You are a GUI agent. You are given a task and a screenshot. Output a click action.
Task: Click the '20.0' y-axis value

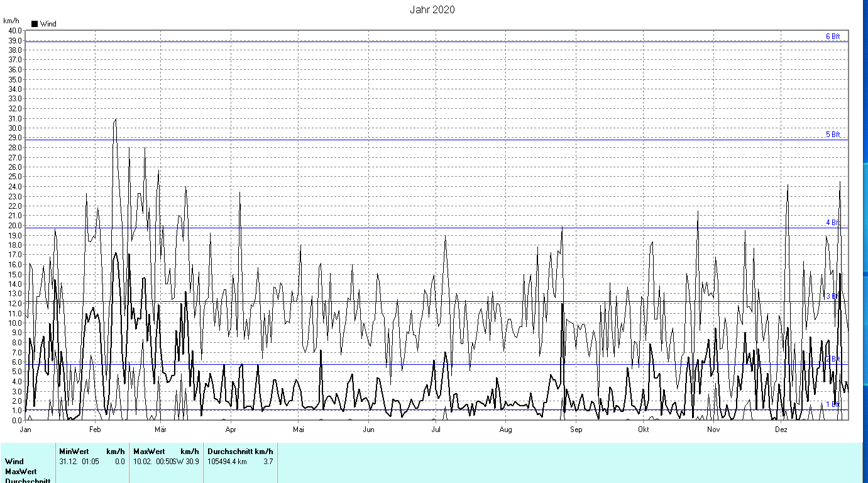click(14, 226)
